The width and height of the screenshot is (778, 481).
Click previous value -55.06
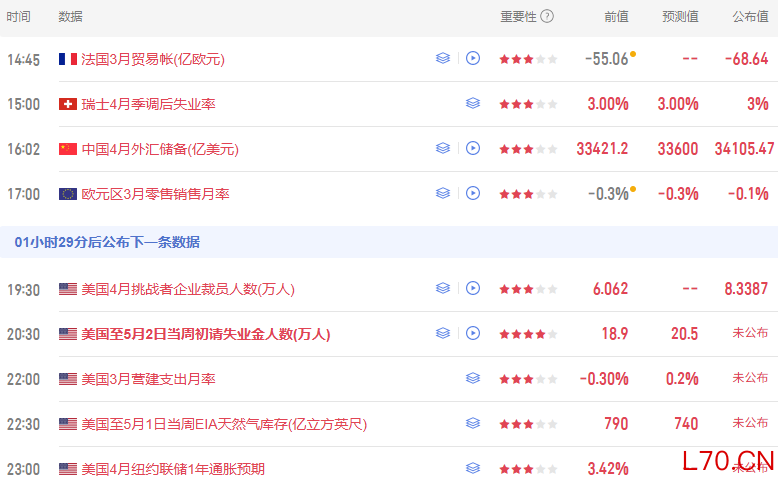[607, 59]
